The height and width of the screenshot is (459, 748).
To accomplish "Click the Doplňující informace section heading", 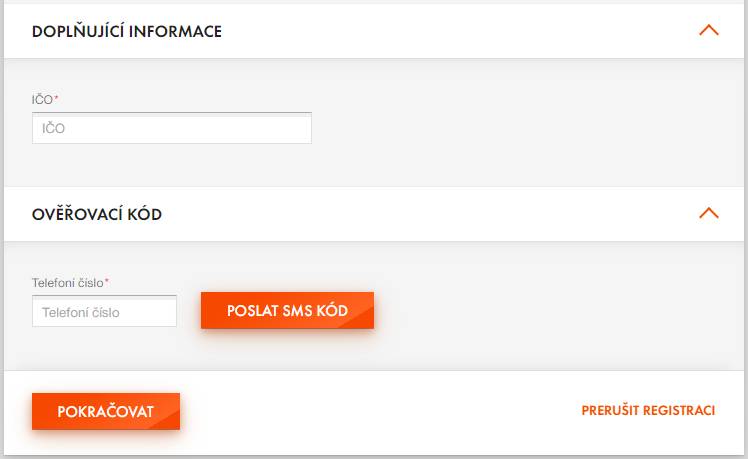I will point(126,31).
